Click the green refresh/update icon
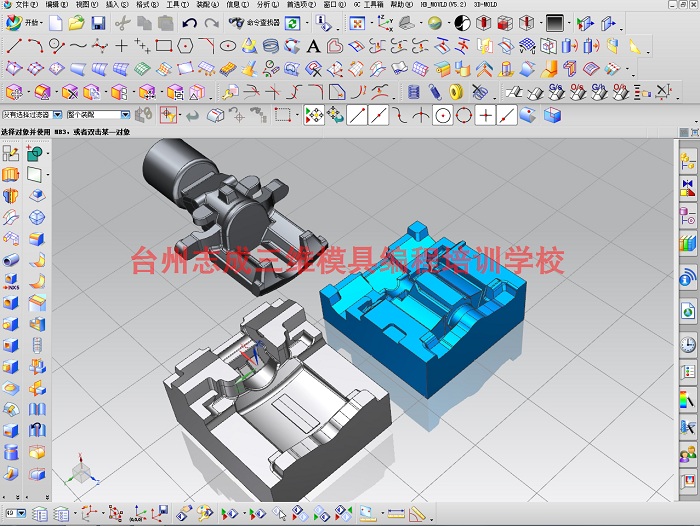 point(292,23)
